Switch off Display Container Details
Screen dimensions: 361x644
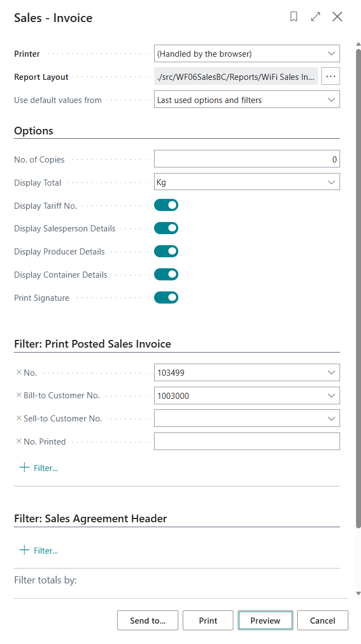[x=166, y=275]
